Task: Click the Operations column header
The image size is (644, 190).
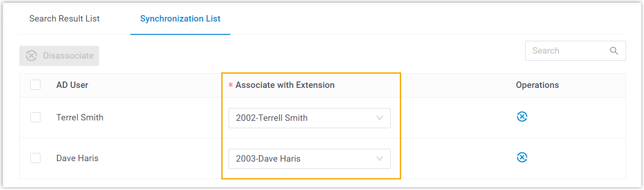Action: click(537, 85)
